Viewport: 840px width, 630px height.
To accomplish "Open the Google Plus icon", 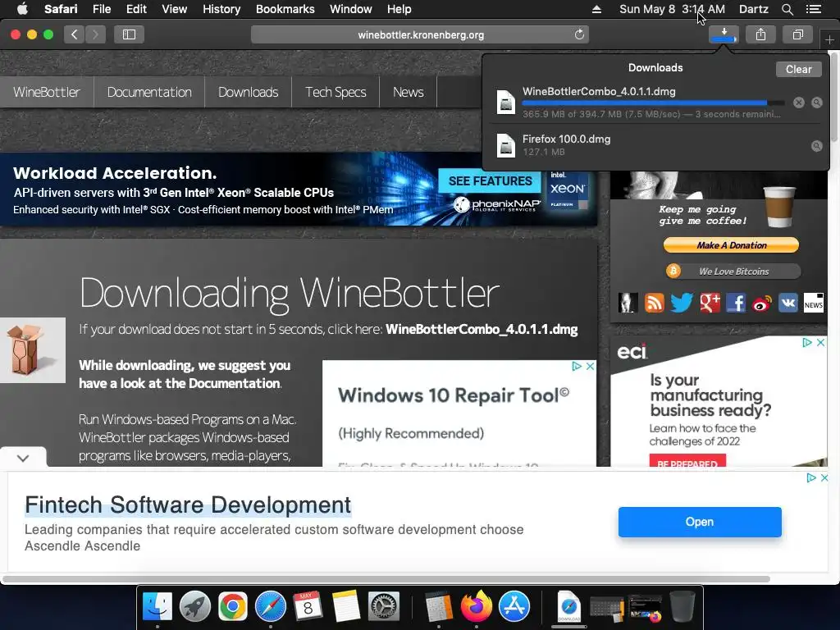I will [x=710, y=303].
